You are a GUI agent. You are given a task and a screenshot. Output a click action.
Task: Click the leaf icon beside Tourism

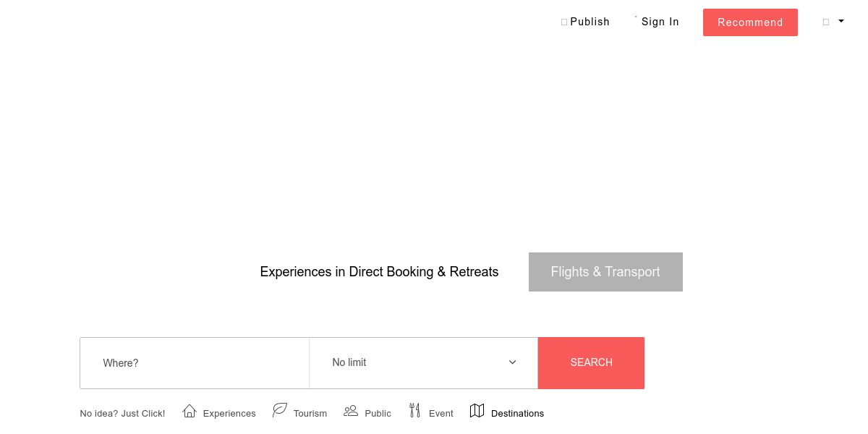pyautogui.click(x=280, y=410)
